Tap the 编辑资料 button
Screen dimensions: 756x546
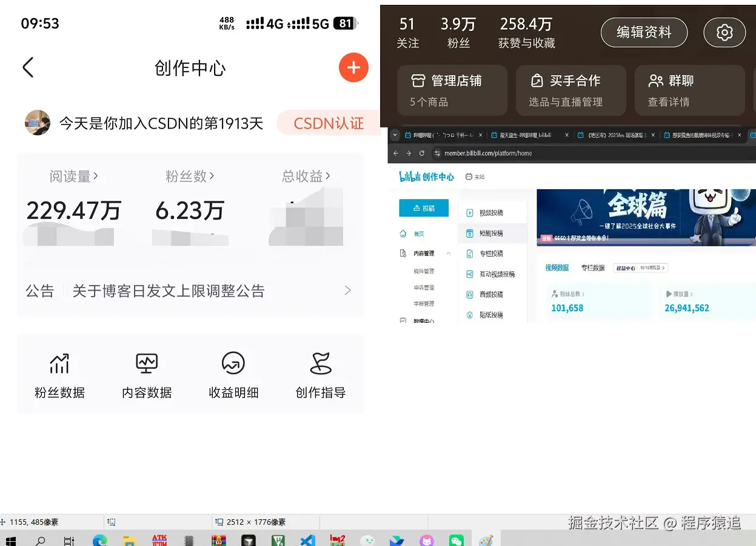[644, 32]
